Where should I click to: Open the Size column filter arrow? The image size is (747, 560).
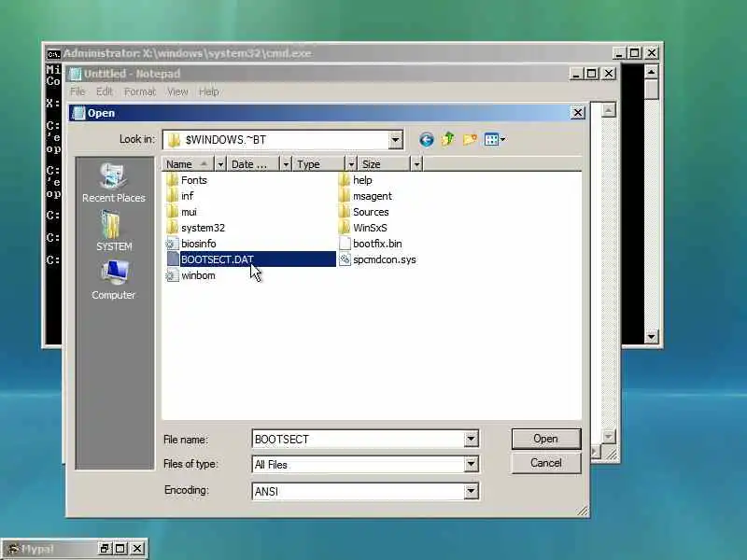pos(416,164)
